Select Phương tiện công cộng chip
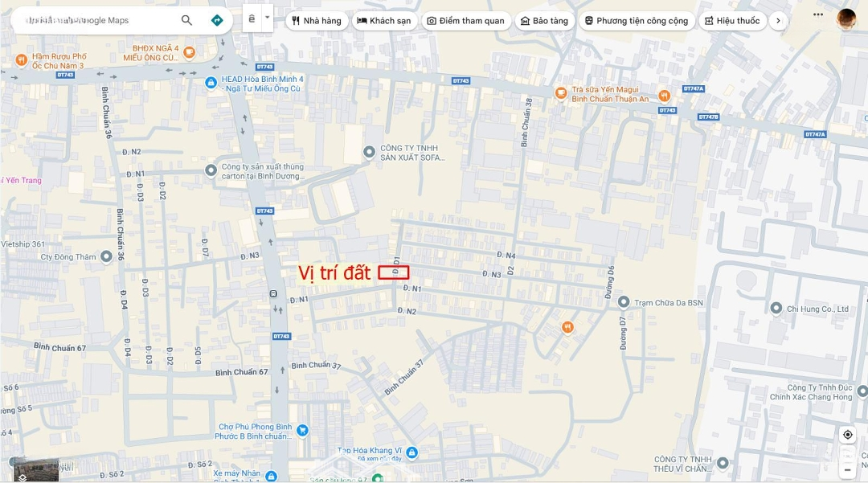 pos(637,21)
